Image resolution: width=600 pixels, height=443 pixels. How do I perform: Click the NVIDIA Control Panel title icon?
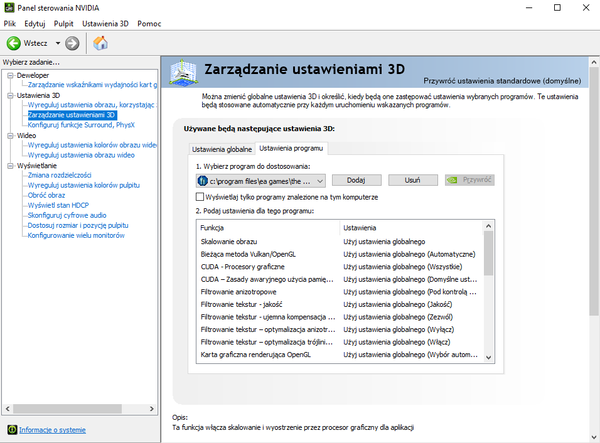(x=9, y=7)
